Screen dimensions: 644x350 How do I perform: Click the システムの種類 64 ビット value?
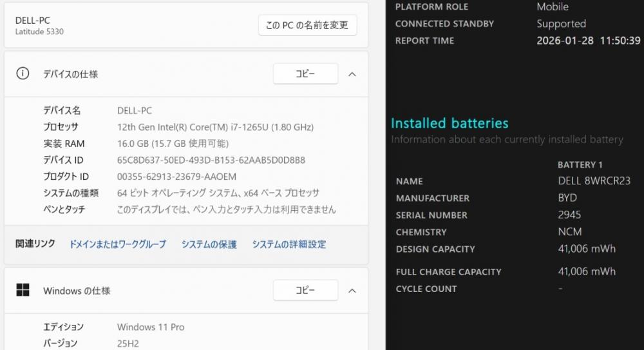[218, 193]
